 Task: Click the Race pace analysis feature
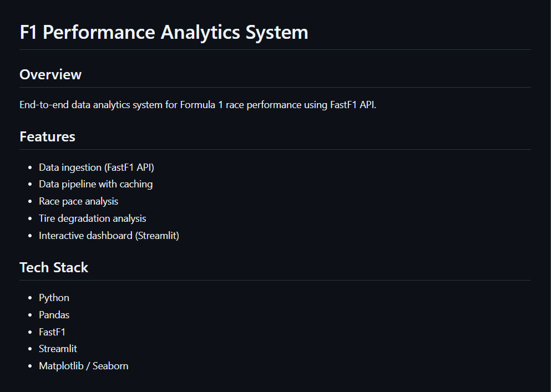[78, 201]
